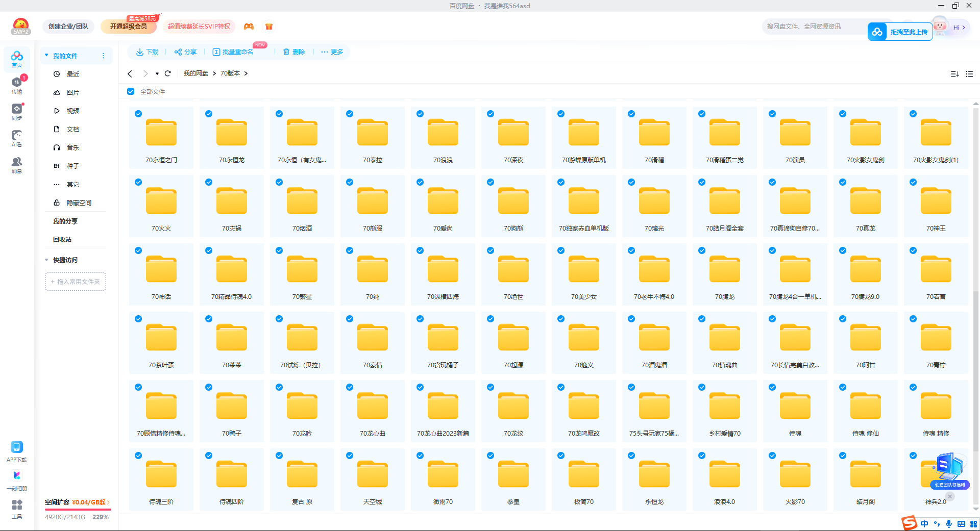Collapse the 我的文件 tree section
This screenshot has width=980, height=531.
click(46, 56)
